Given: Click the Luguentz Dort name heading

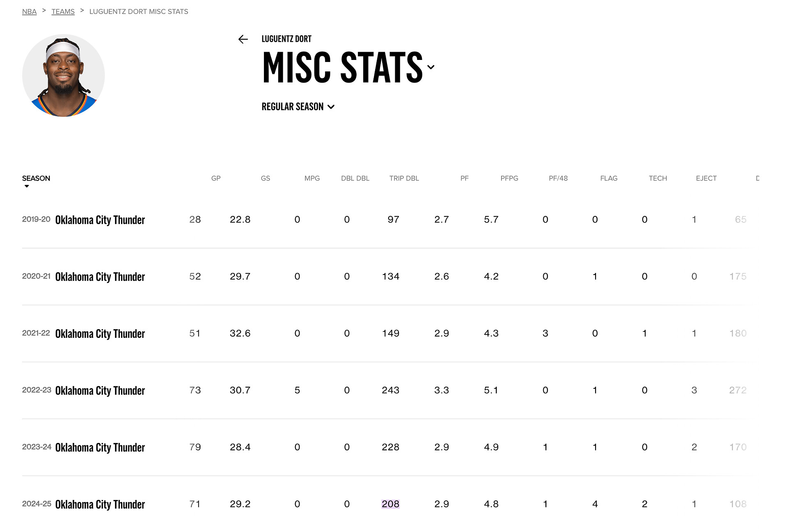Looking at the screenshot, I should pos(286,39).
